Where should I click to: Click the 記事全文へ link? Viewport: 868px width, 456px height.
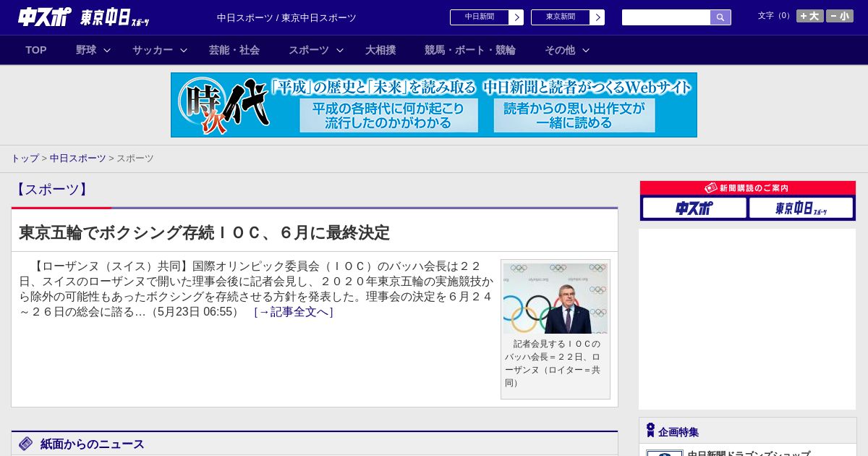(x=294, y=312)
